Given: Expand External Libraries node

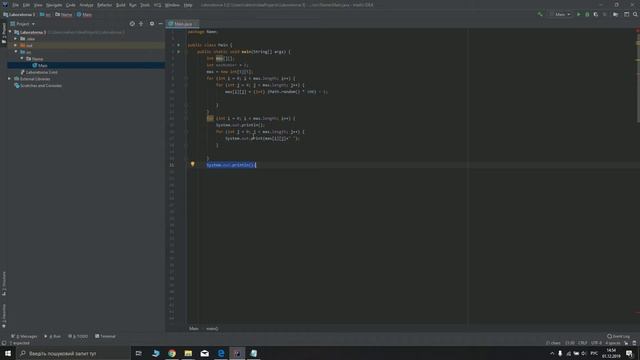Looking at the screenshot, I should click(10, 79).
